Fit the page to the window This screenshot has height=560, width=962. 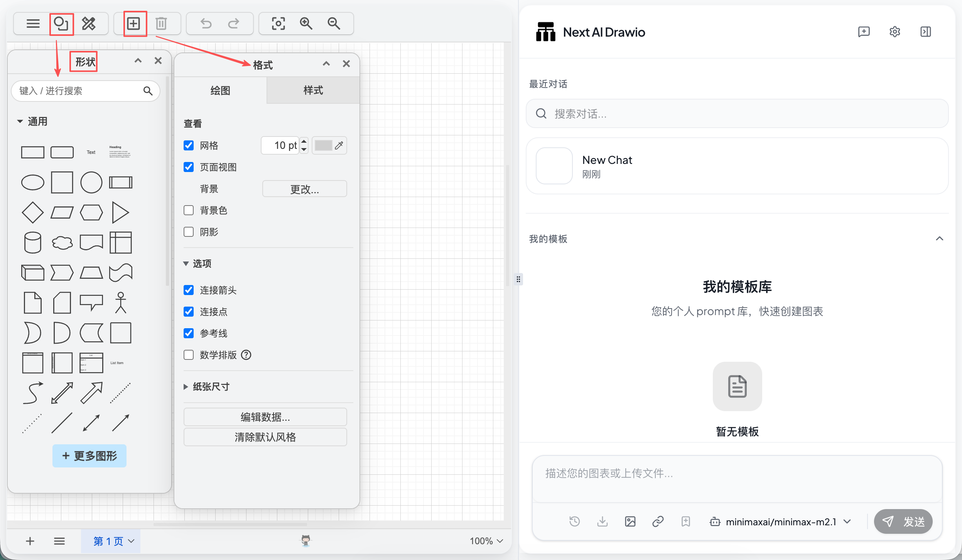(278, 24)
